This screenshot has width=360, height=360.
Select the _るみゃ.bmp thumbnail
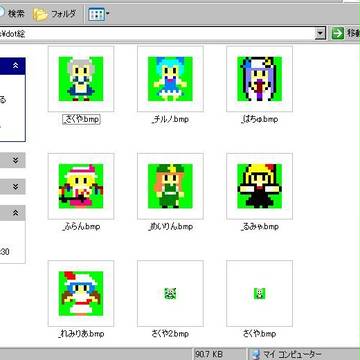pyautogui.click(x=259, y=186)
